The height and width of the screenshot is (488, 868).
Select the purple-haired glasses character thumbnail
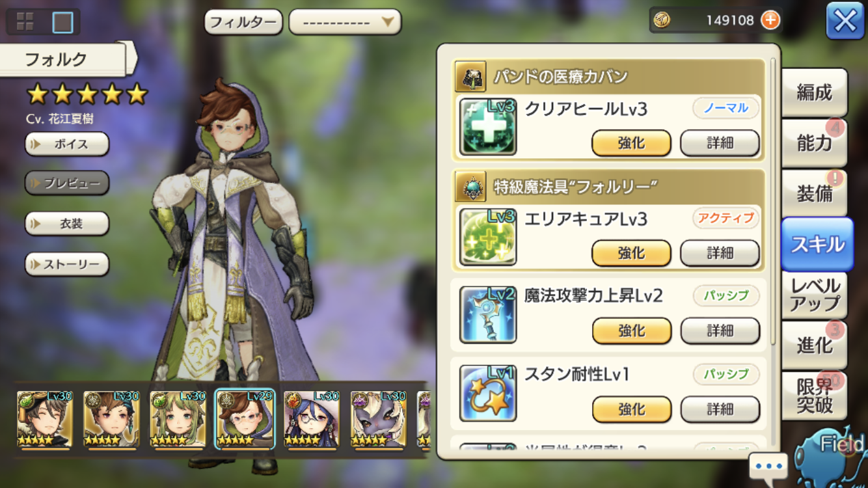pyautogui.click(x=312, y=419)
